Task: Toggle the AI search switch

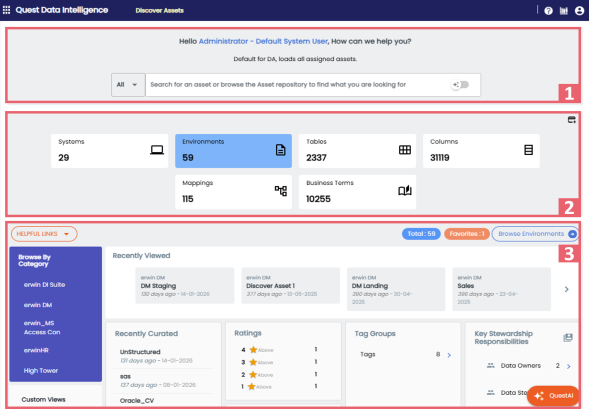Action: (x=461, y=85)
